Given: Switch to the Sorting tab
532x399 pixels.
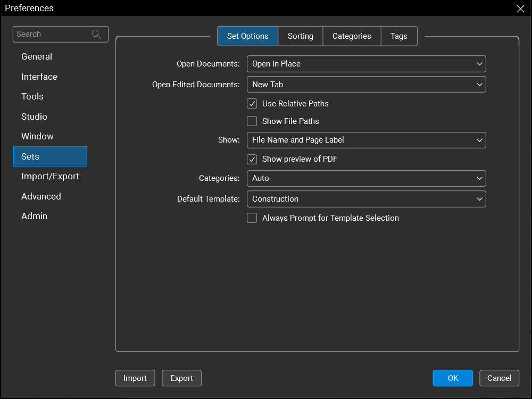Looking at the screenshot, I should point(301,36).
